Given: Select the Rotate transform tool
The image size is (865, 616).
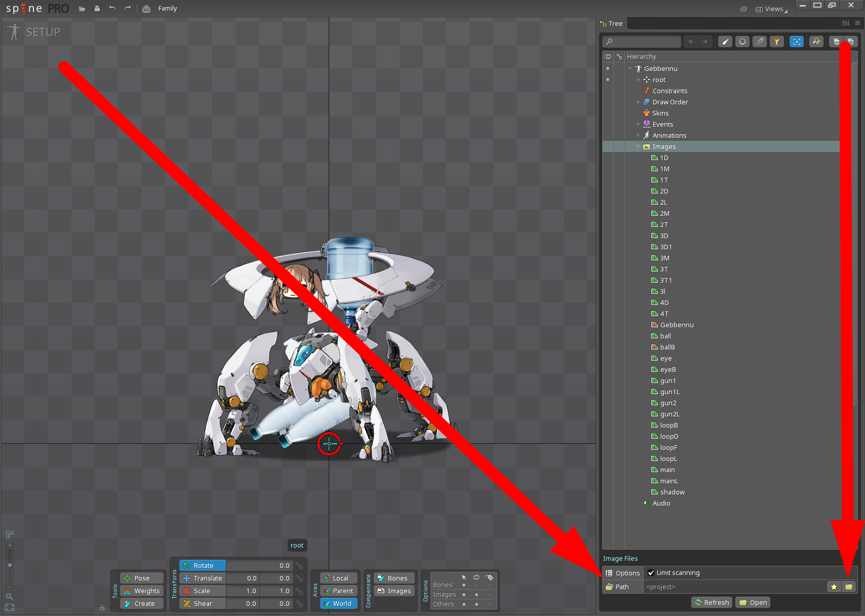Looking at the screenshot, I should [203, 565].
